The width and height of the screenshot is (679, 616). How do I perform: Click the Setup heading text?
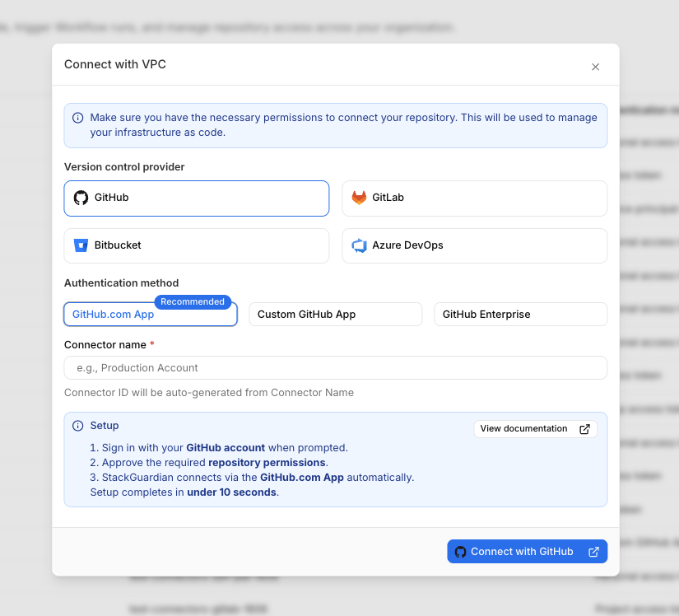105,426
